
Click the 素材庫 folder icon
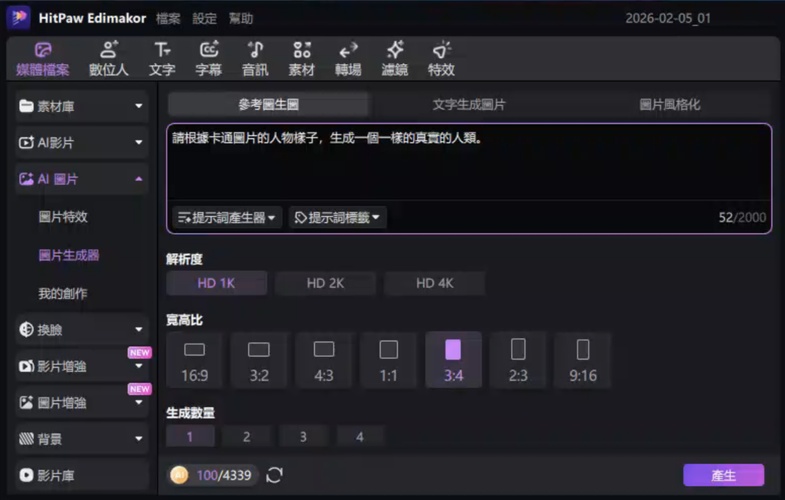coord(27,106)
